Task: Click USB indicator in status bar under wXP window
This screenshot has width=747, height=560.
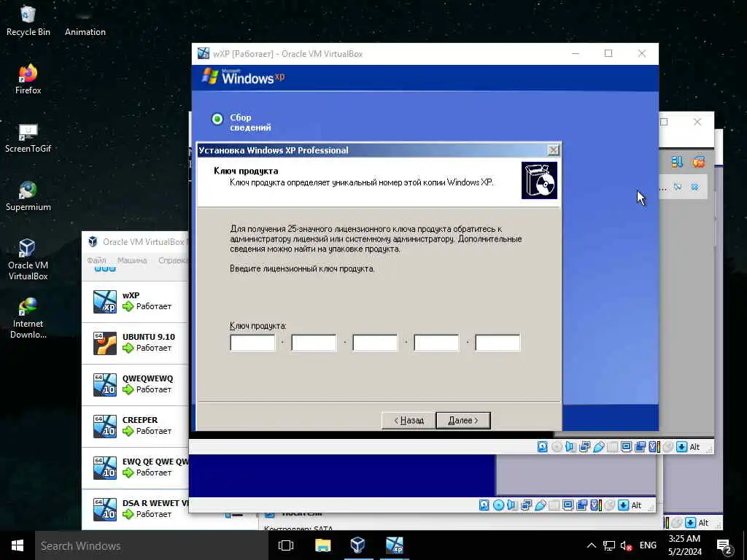Action: pyautogui.click(x=599, y=447)
